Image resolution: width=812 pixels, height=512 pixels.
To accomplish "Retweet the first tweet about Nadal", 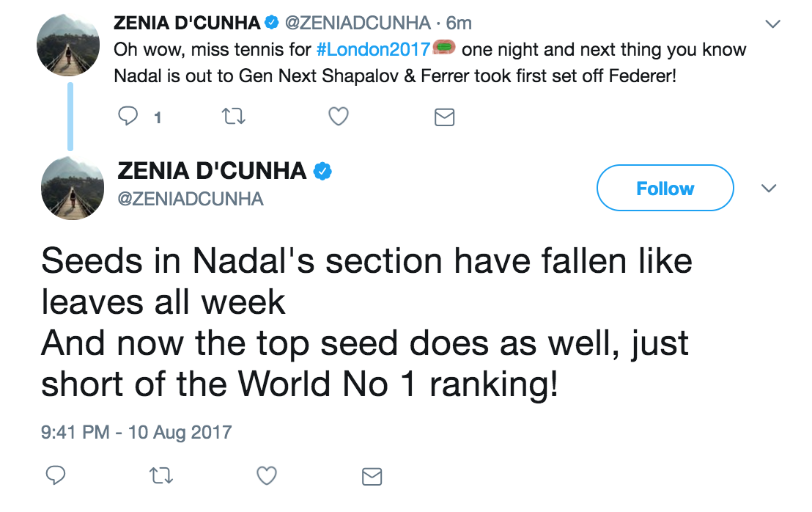I will point(233,117).
